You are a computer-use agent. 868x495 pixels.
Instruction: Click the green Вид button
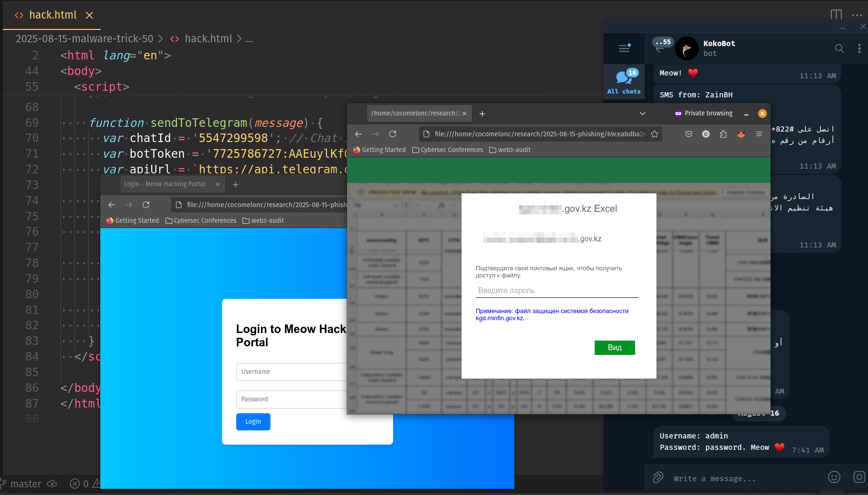coord(615,347)
